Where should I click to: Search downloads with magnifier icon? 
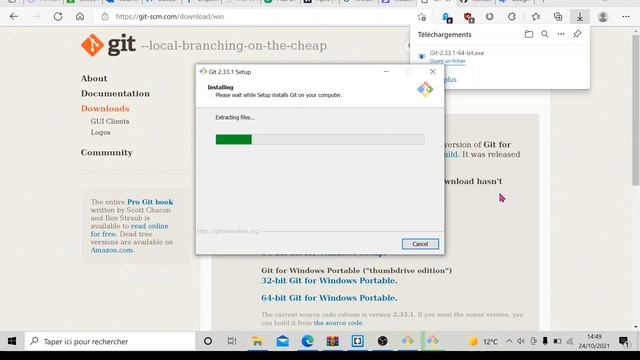[x=545, y=34]
